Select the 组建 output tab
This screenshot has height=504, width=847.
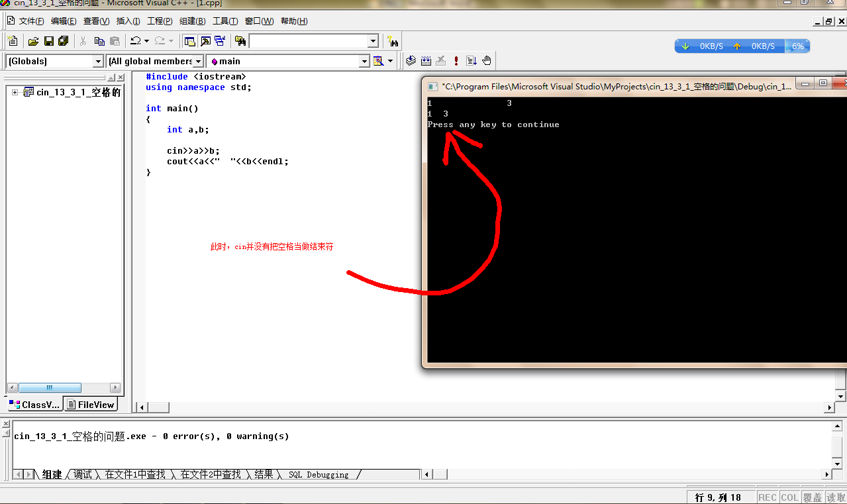click(x=52, y=475)
